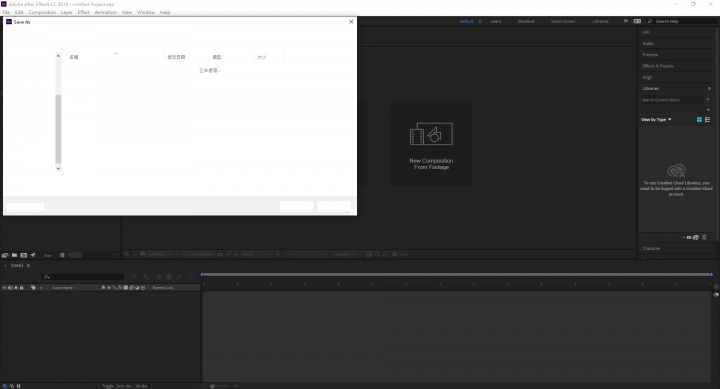The width and height of the screenshot is (720, 389).
Task: Click audio speaker column icon in timeline
Action: (10, 288)
